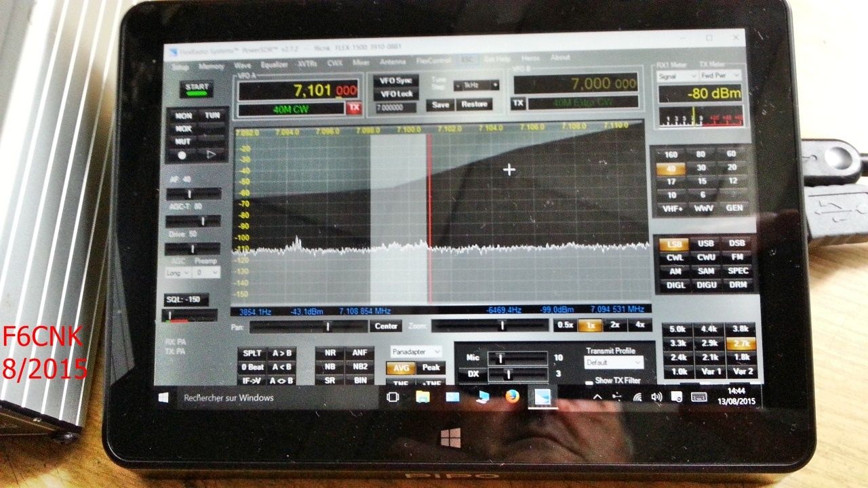Click the Center pan button
The image size is (868, 488).
point(386,326)
